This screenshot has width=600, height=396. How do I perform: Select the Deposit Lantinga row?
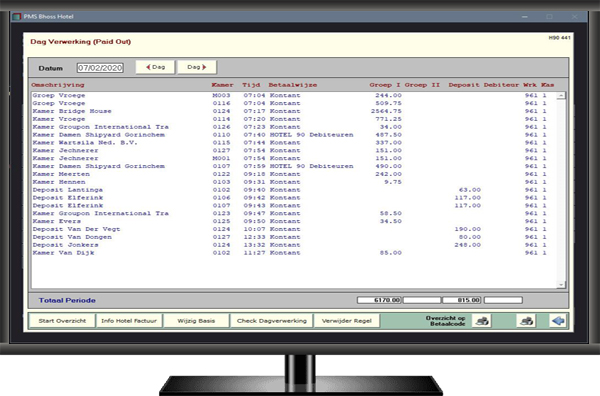294,190
